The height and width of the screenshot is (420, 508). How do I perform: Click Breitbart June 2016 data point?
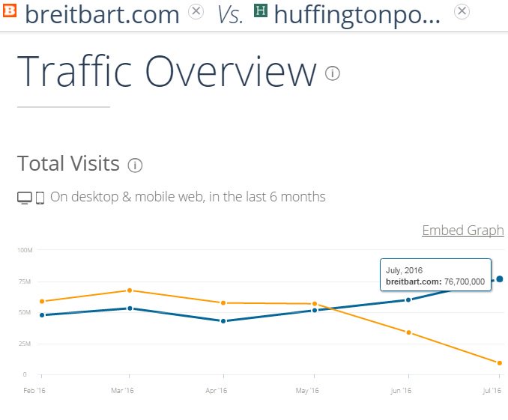point(408,299)
